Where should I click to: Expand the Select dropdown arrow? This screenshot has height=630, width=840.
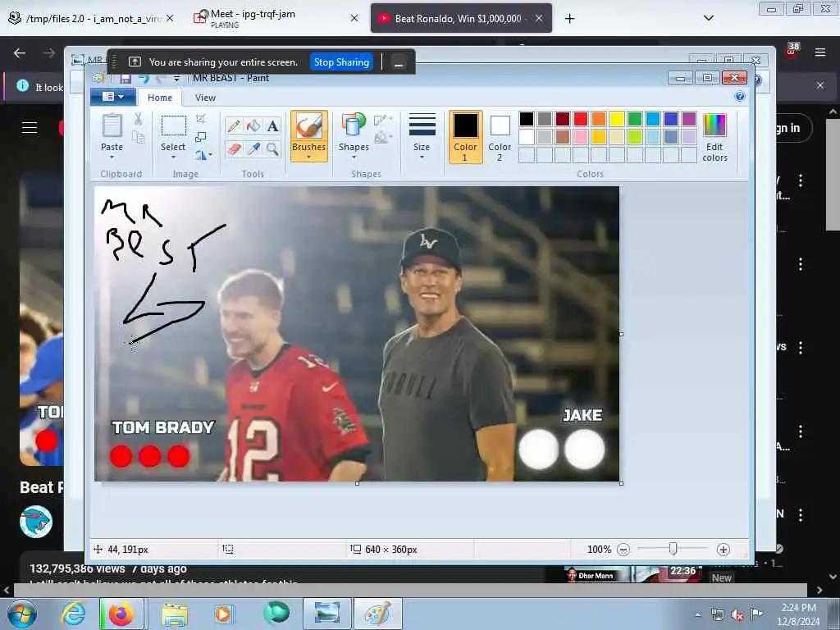click(x=173, y=157)
